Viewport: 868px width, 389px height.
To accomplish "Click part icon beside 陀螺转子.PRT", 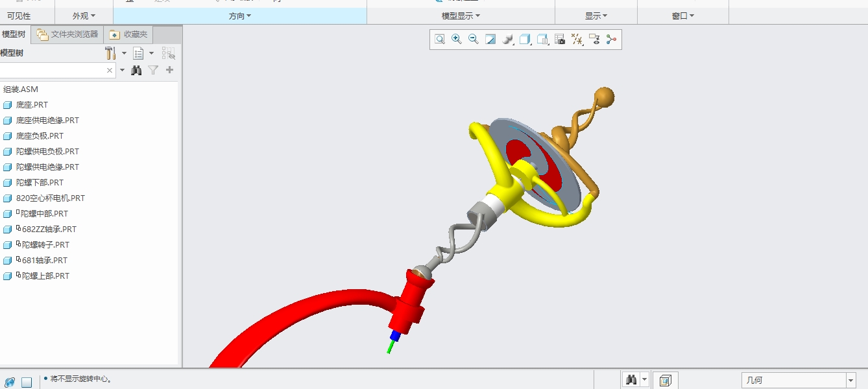I will click(x=8, y=245).
